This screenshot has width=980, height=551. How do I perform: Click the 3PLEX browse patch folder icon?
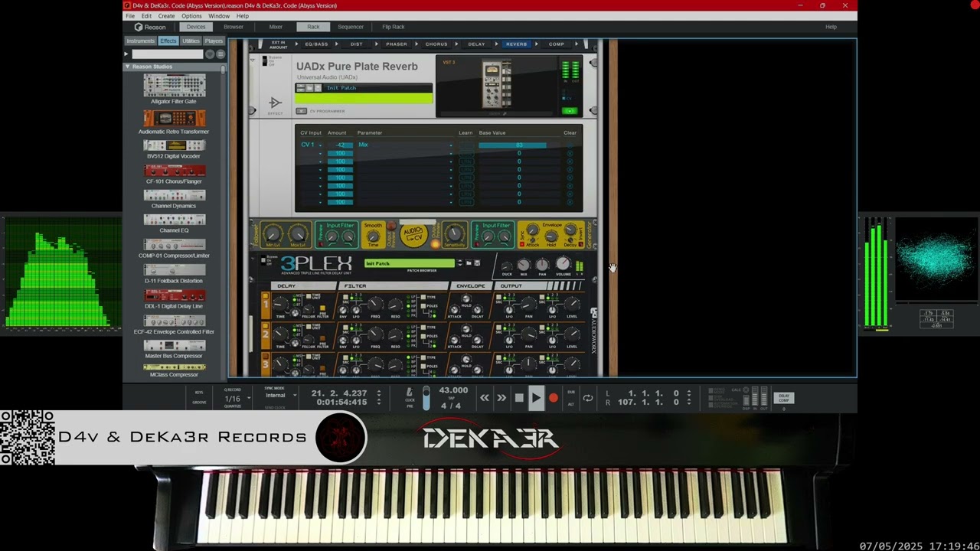(469, 263)
